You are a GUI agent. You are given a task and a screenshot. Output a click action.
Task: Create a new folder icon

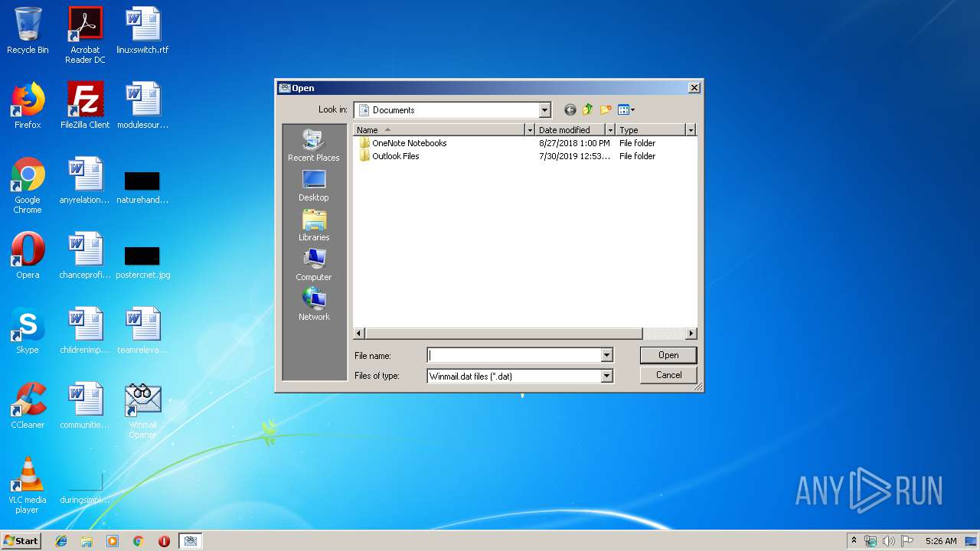[x=606, y=109]
